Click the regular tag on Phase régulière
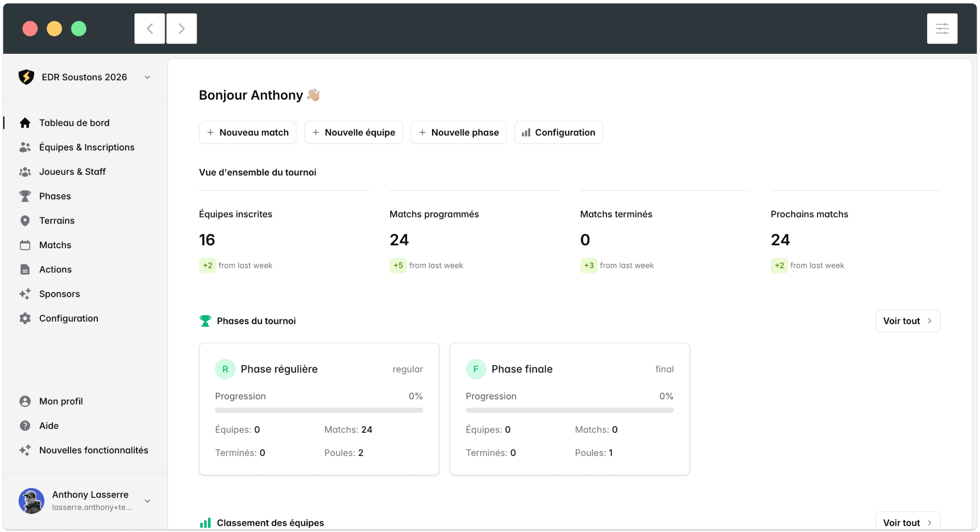This screenshot has width=980, height=532. (408, 369)
